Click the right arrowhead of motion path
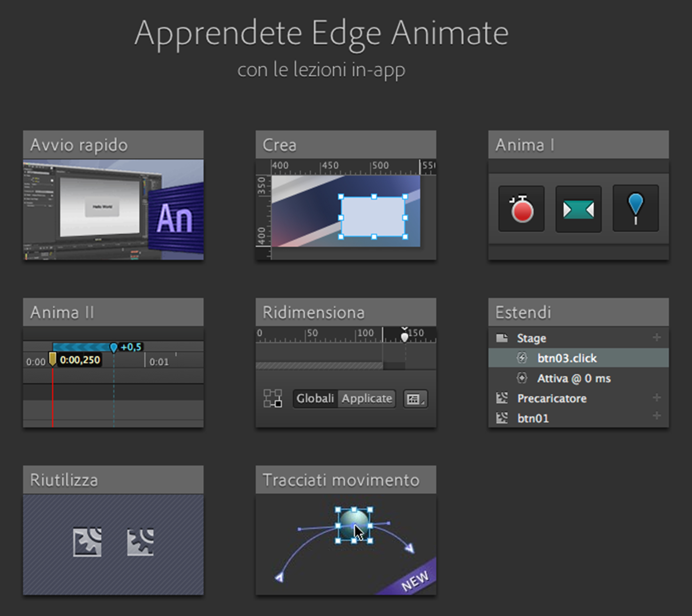 pyautogui.click(x=410, y=548)
